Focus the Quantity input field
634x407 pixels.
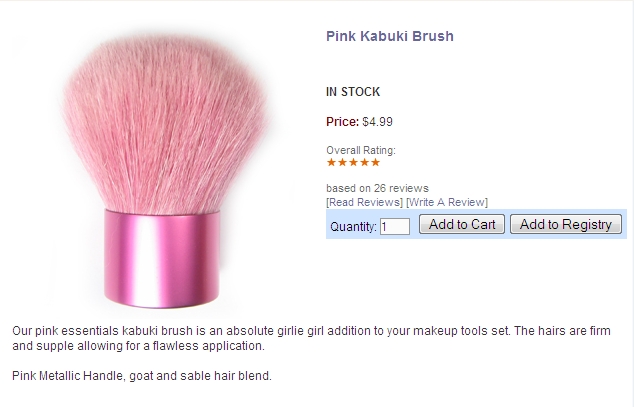395,226
